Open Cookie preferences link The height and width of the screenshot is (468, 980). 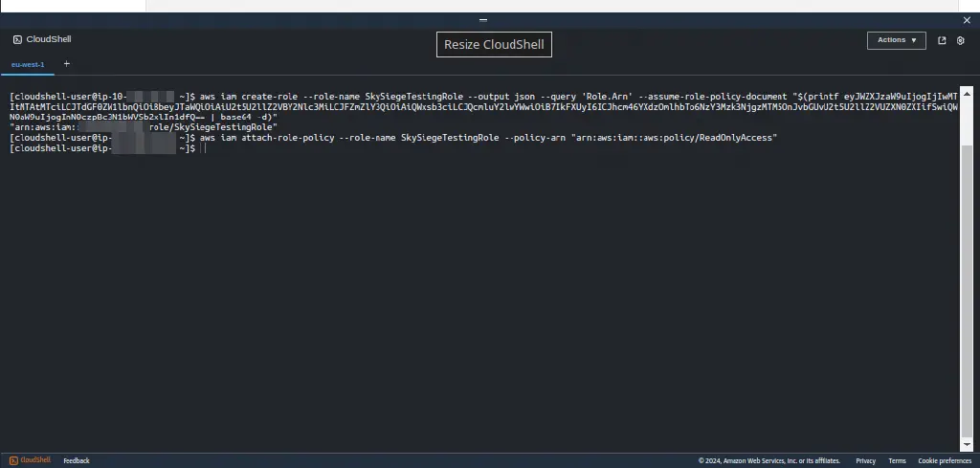(945, 460)
